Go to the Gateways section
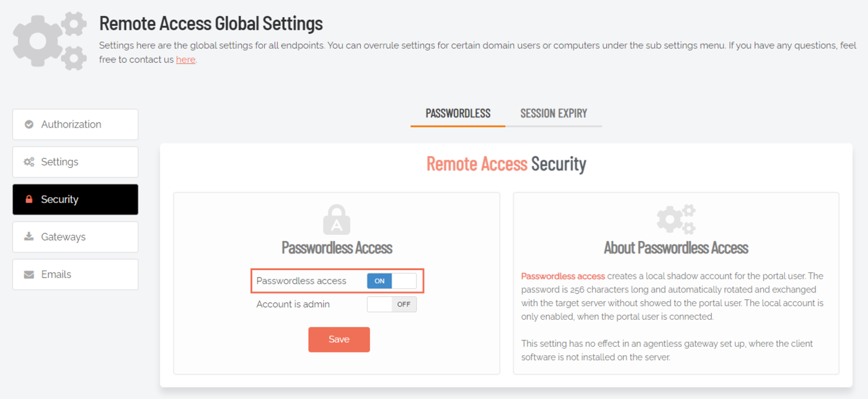 (75, 237)
